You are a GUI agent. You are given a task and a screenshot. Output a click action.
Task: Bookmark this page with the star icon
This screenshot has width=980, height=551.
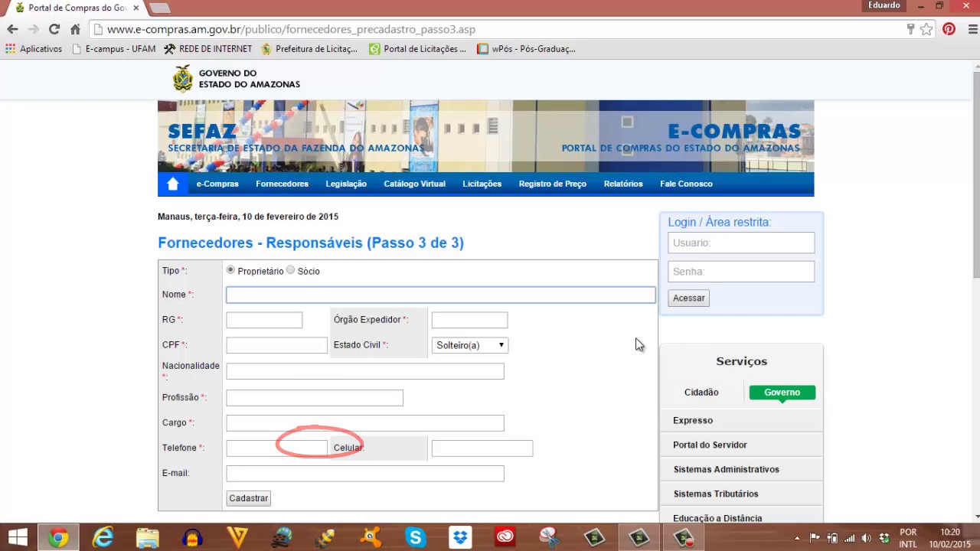(926, 29)
